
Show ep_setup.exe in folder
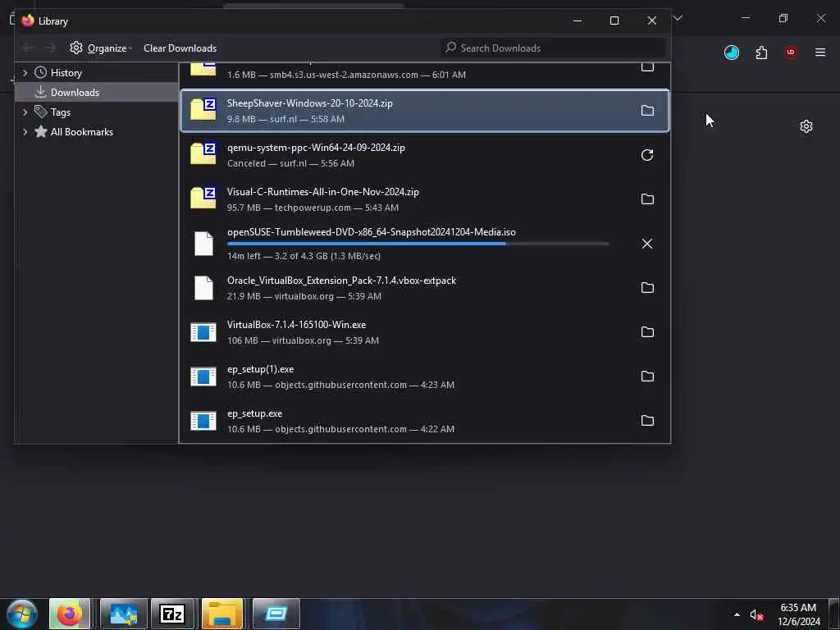pyautogui.click(x=647, y=421)
